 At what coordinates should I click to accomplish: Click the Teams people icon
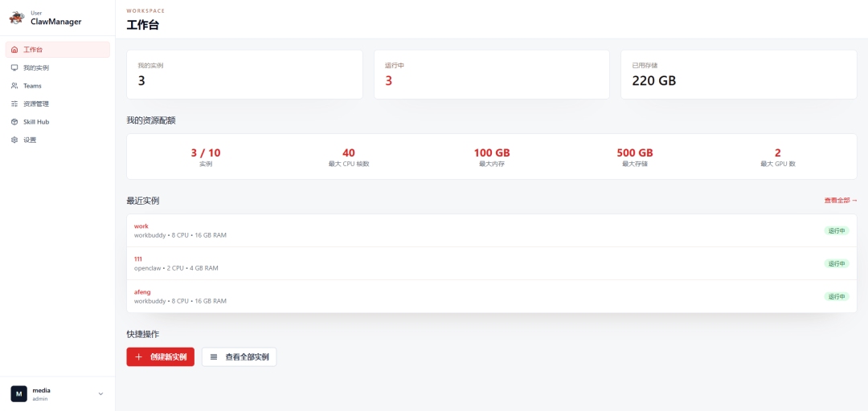[14, 86]
